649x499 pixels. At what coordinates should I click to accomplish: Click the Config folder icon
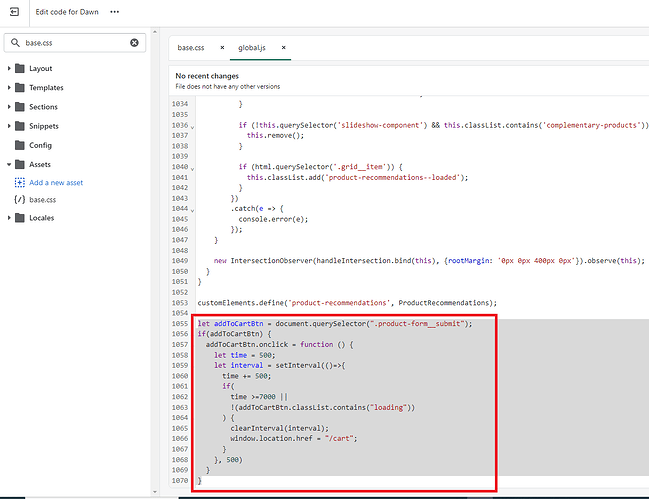coord(20,145)
